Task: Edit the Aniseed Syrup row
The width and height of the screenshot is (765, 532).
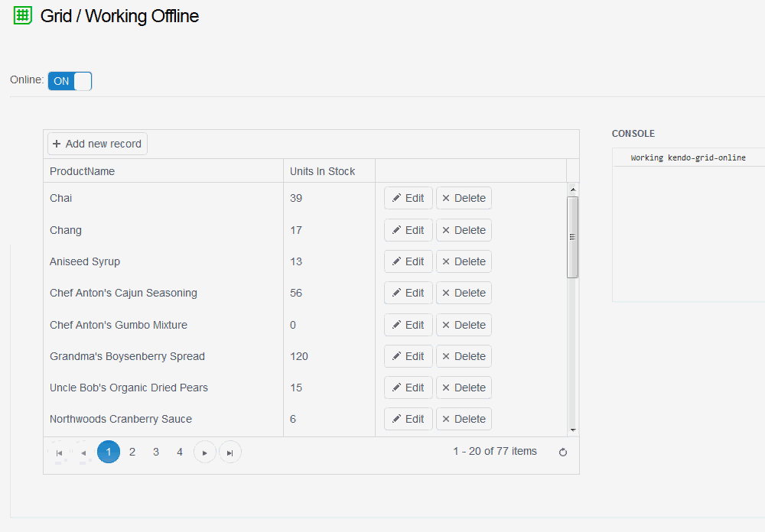Action: (408, 261)
